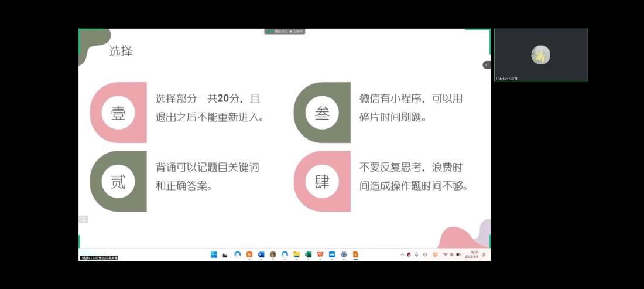Collapse the participant video panel arrow
Screen dimensions: 644x289
point(486,64)
